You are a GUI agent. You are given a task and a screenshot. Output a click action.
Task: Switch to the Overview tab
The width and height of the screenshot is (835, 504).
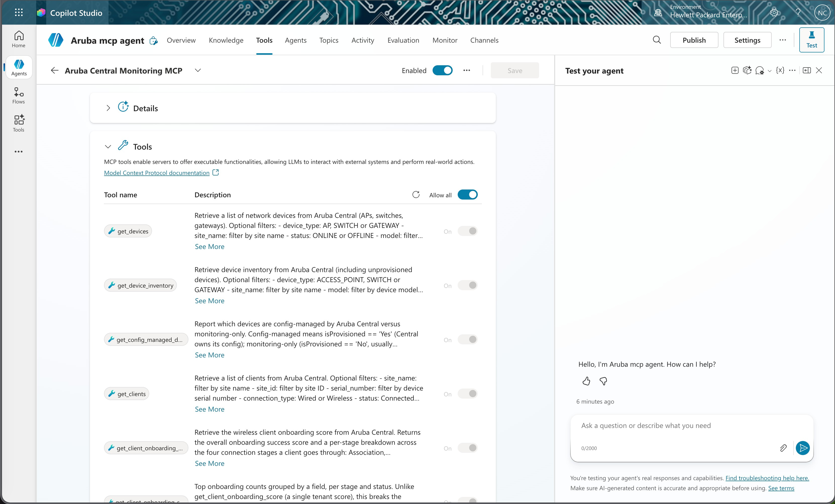coord(181,40)
